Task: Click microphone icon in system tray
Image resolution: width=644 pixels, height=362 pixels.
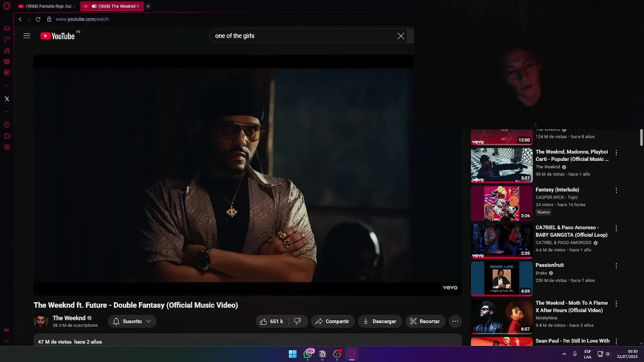Action: click(575, 354)
